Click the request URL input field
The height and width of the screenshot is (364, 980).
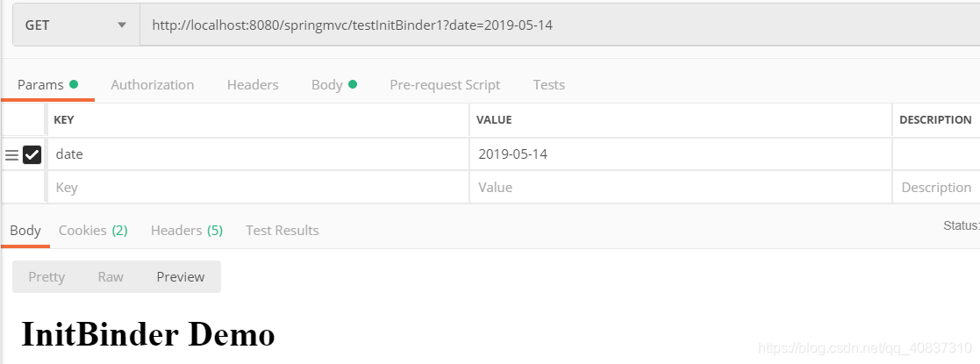560,25
